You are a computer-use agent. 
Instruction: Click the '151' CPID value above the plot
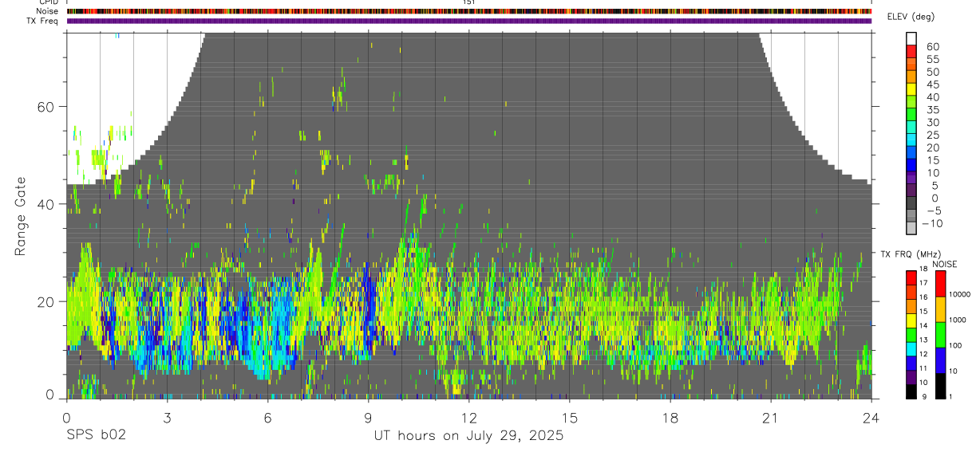tap(469, 3)
